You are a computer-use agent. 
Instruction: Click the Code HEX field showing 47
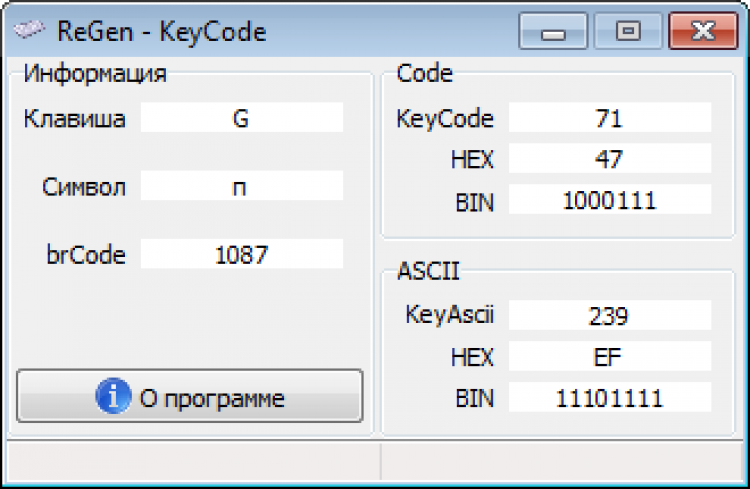609,158
